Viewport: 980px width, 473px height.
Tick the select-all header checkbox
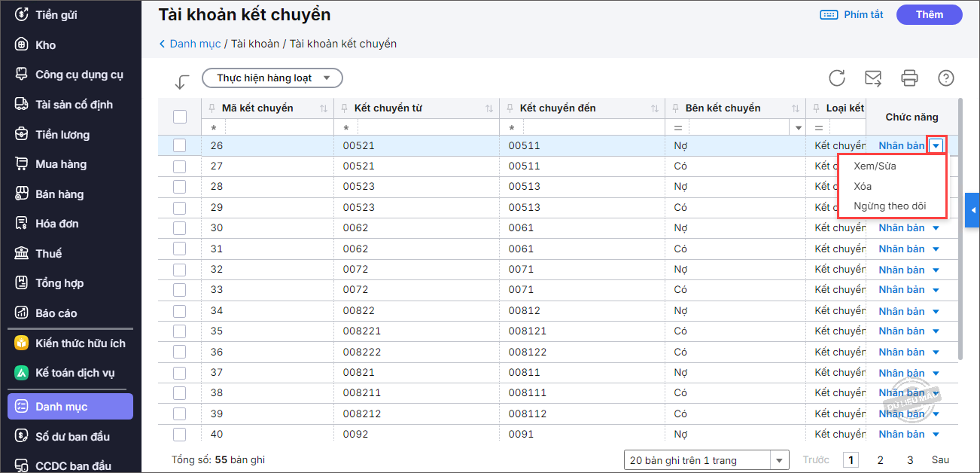coord(180,117)
